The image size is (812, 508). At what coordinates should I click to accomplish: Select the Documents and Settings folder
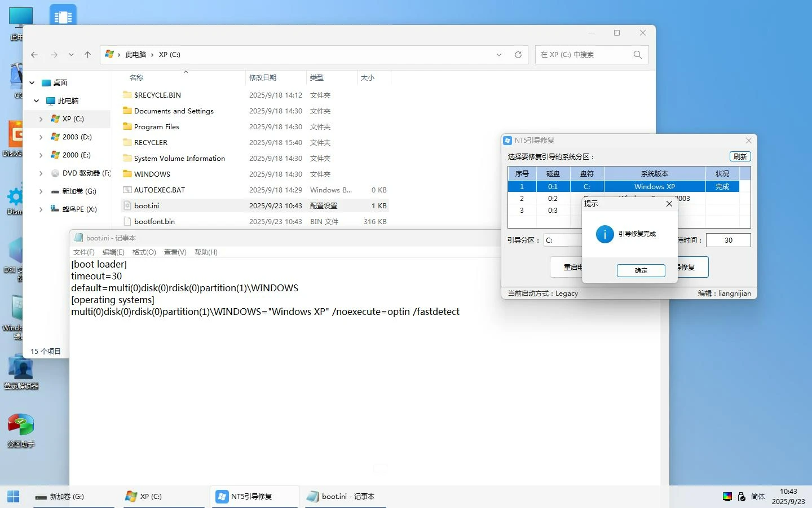click(174, 111)
